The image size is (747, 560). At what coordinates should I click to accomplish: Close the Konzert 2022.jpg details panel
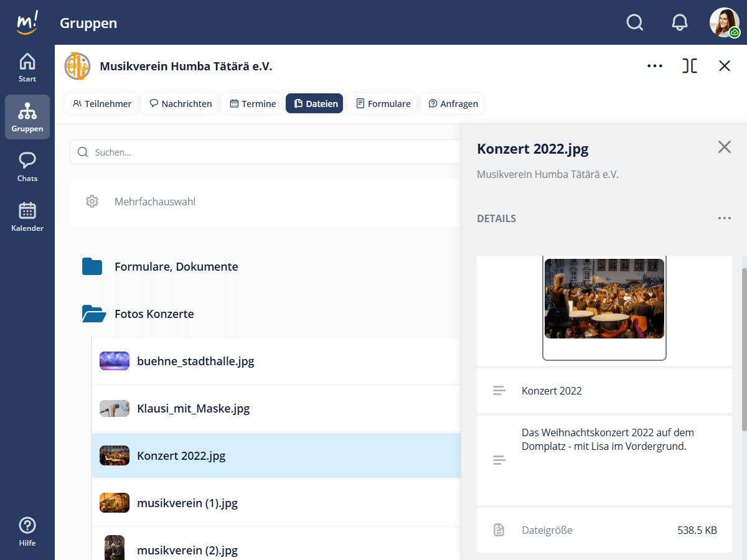(x=725, y=147)
